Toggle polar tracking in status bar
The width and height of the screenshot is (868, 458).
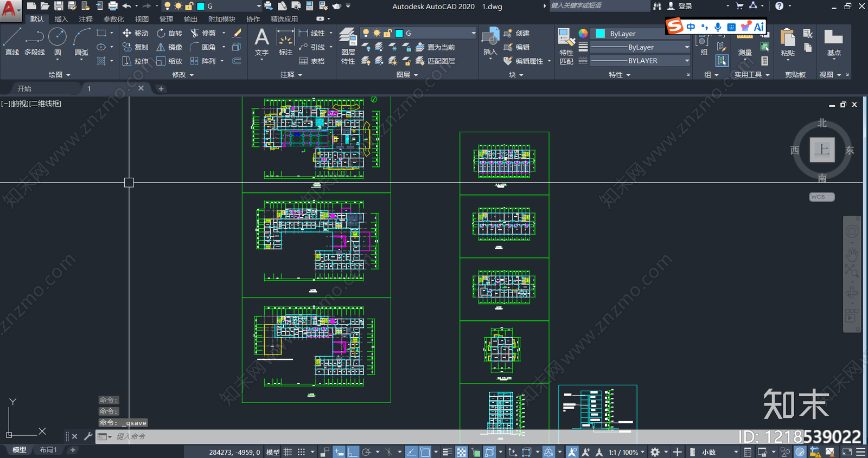tap(366, 452)
